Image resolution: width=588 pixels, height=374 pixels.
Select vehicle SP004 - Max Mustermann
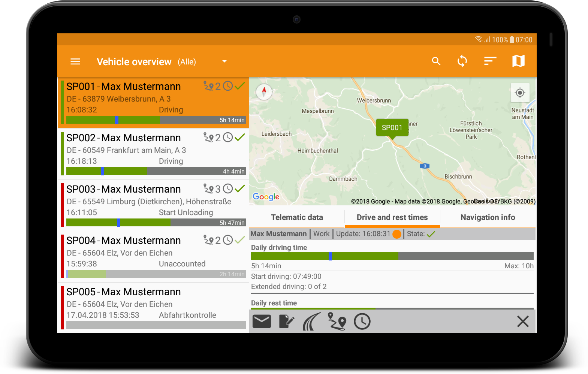[153, 256]
